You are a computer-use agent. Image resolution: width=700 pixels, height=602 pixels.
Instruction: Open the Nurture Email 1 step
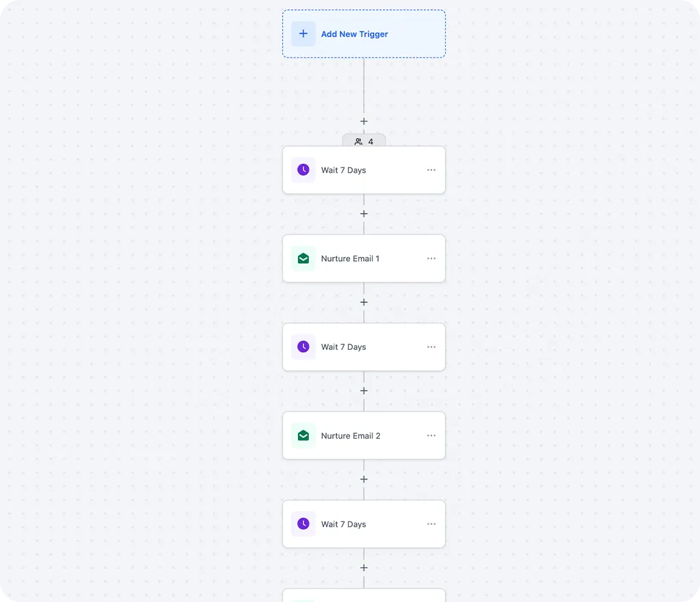pos(350,258)
